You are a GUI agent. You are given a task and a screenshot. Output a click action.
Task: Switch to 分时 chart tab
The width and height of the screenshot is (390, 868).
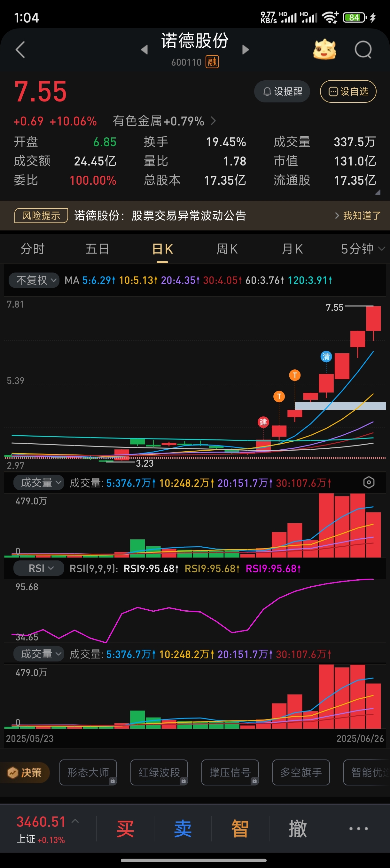point(32,249)
